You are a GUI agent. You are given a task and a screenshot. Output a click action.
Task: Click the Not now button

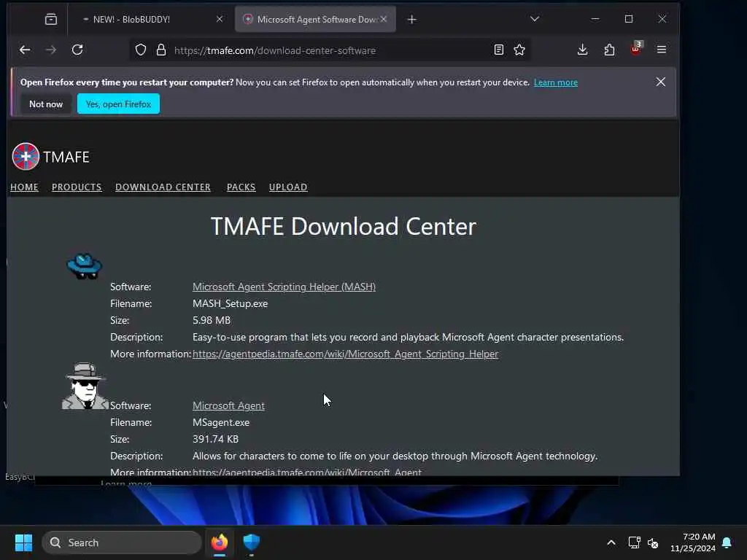tap(46, 104)
